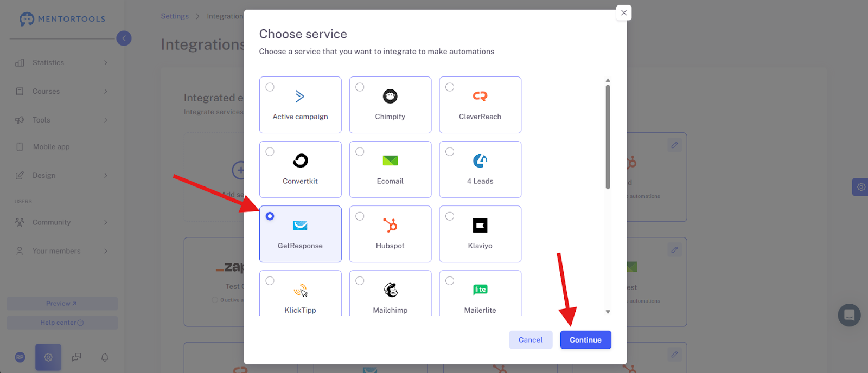This screenshot has height=373, width=868.
Task: Expand the Your members menu chevron
Action: coord(106,251)
